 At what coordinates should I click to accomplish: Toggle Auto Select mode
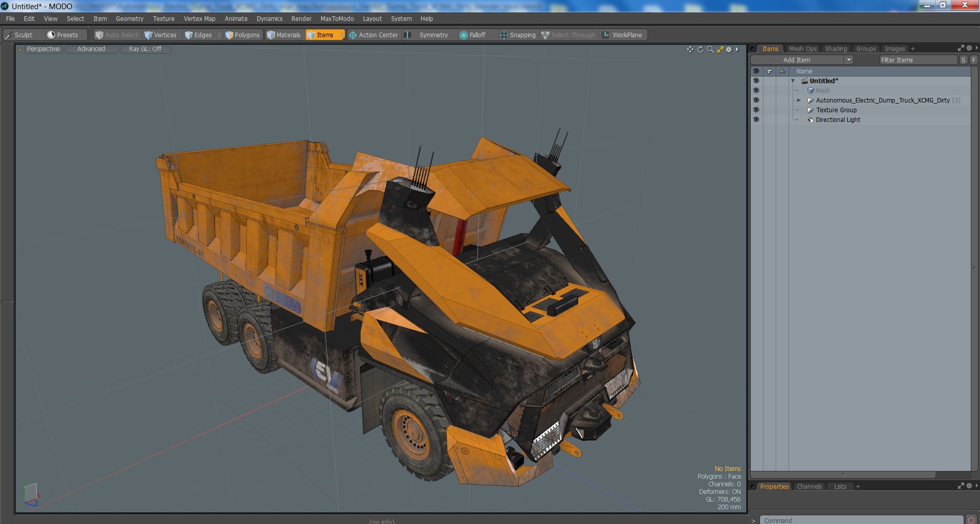coord(116,35)
